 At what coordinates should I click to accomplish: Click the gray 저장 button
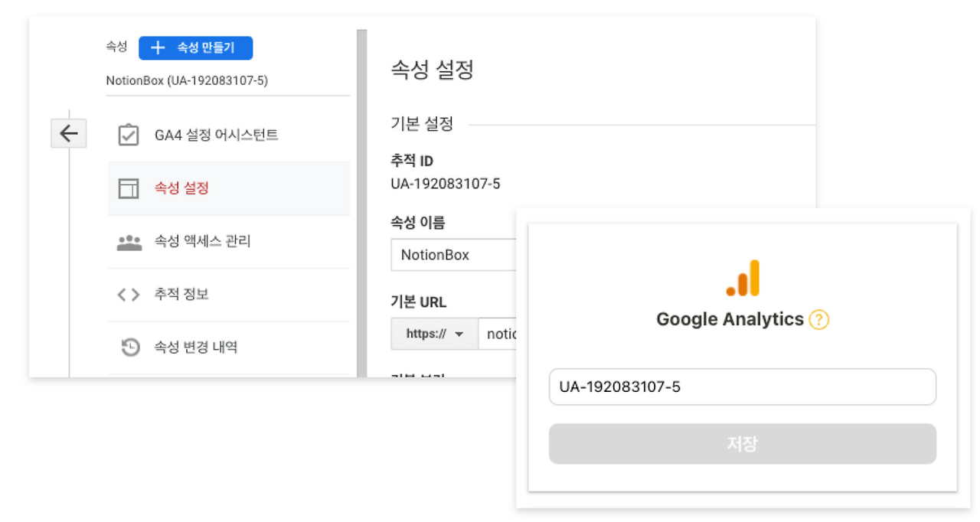(x=742, y=444)
